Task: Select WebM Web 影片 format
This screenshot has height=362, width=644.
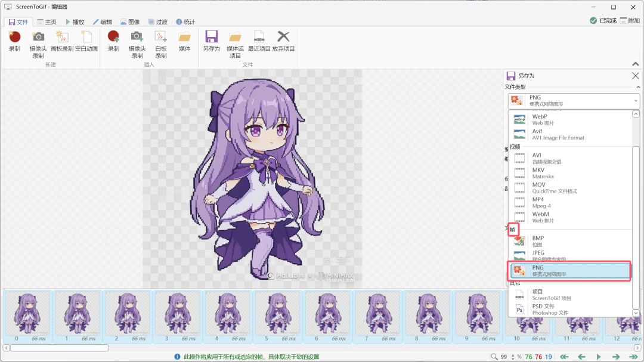Action: point(570,217)
